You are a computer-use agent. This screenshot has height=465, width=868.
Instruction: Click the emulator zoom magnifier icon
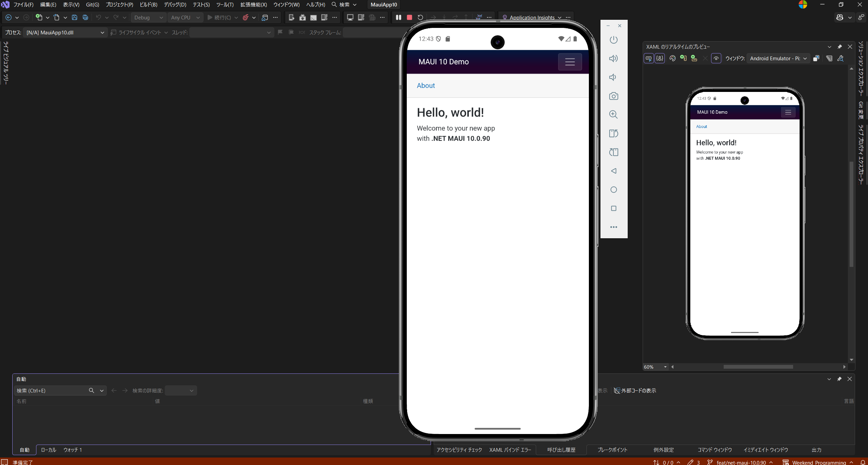coord(613,114)
